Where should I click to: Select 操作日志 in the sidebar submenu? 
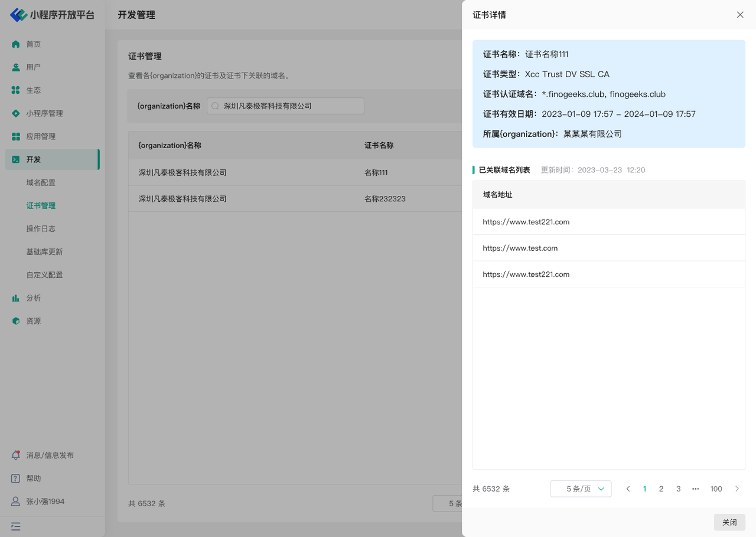click(x=41, y=229)
